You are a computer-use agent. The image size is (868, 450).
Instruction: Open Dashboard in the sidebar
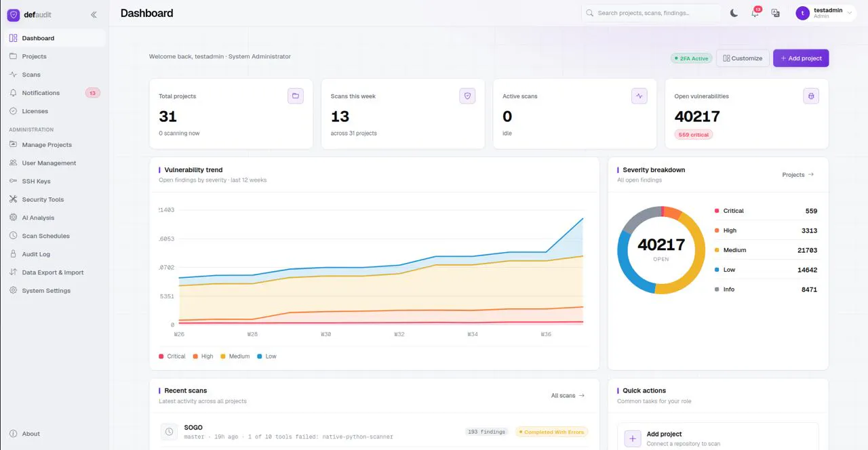[55, 38]
